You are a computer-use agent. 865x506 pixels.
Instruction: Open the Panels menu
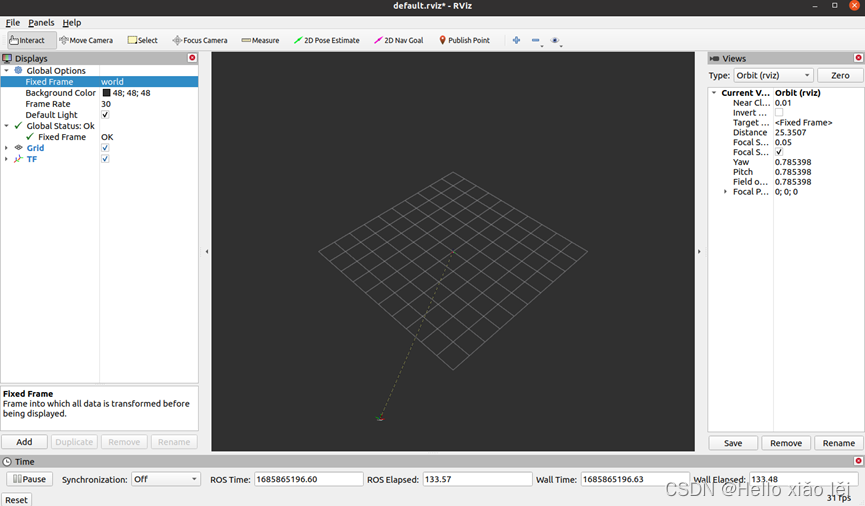[x=41, y=23]
